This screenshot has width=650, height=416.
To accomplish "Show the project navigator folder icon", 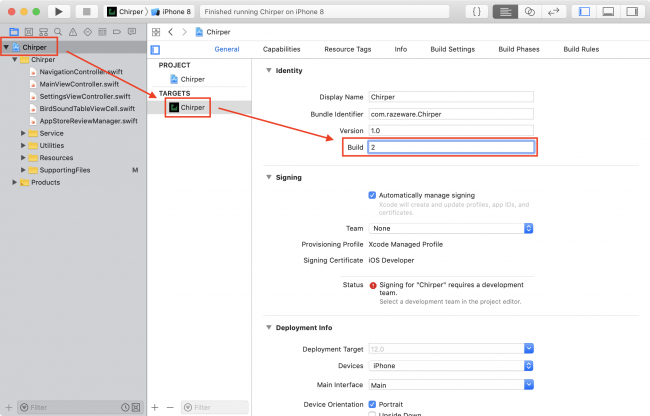I will coord(14,32).
